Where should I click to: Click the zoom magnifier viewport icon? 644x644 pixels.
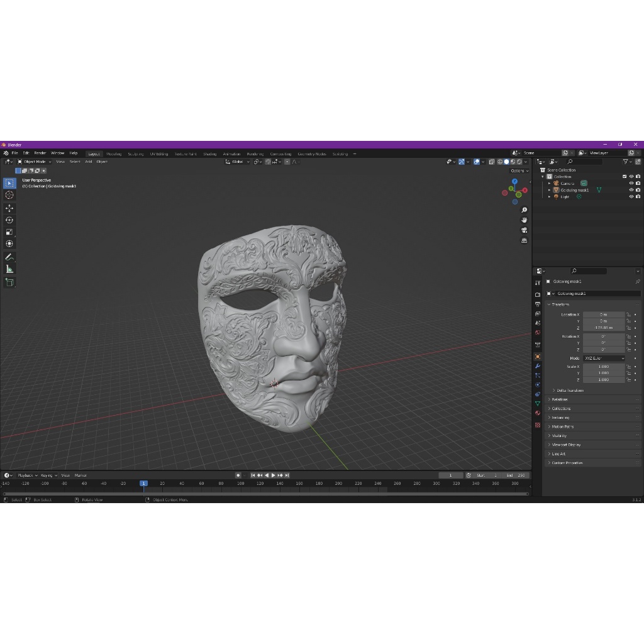tap(525, 210)
